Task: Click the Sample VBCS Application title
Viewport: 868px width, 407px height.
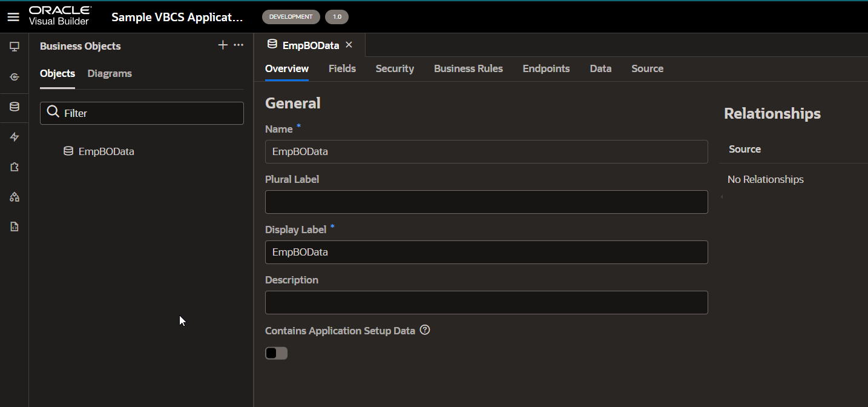Action: [x=177, y=17]
